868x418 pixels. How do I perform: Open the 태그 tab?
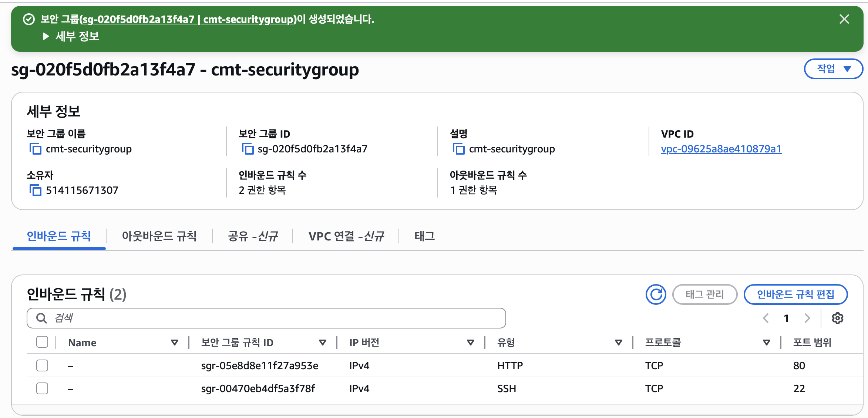pyautogui.click(x=424, y=236)
